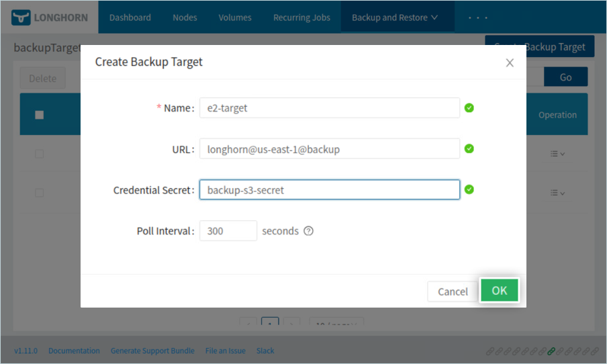Click the Poll Interval help icon
The height and width of the screenshot is (364, 607).
coord(308,231)
